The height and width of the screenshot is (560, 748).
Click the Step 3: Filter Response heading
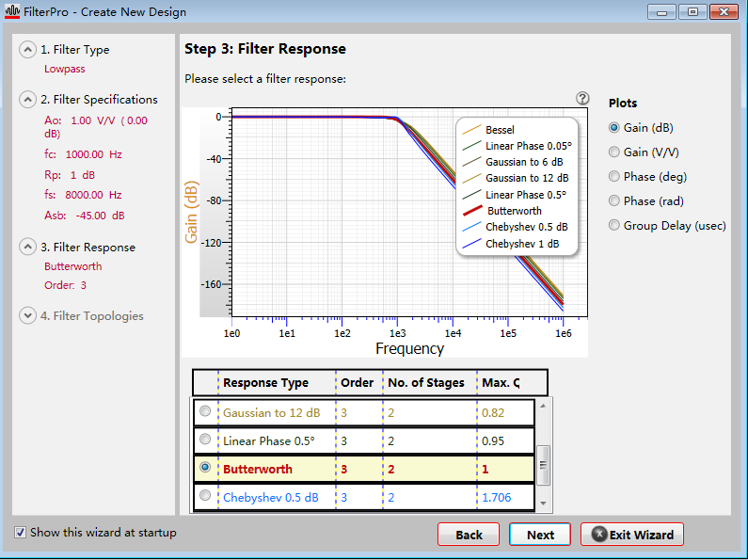(265, 49)
